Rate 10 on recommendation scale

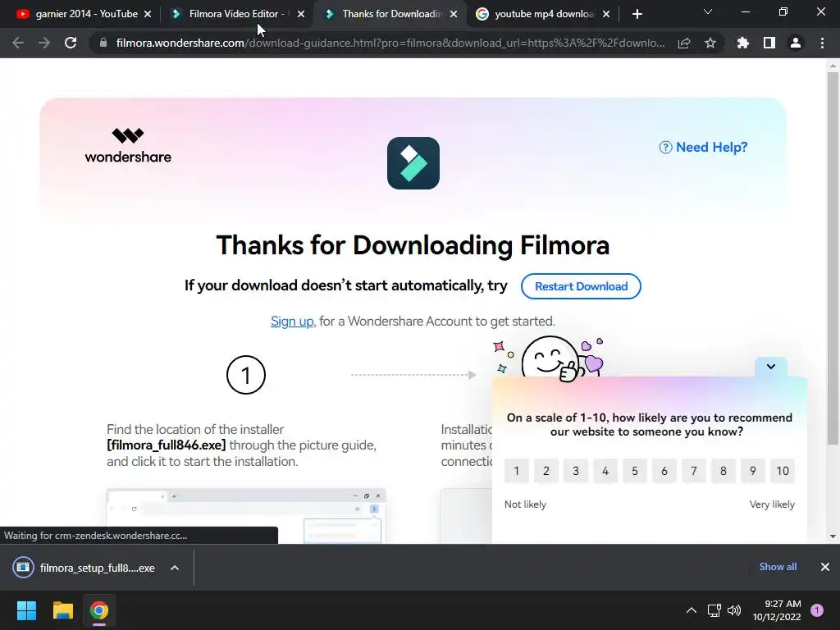782,471
